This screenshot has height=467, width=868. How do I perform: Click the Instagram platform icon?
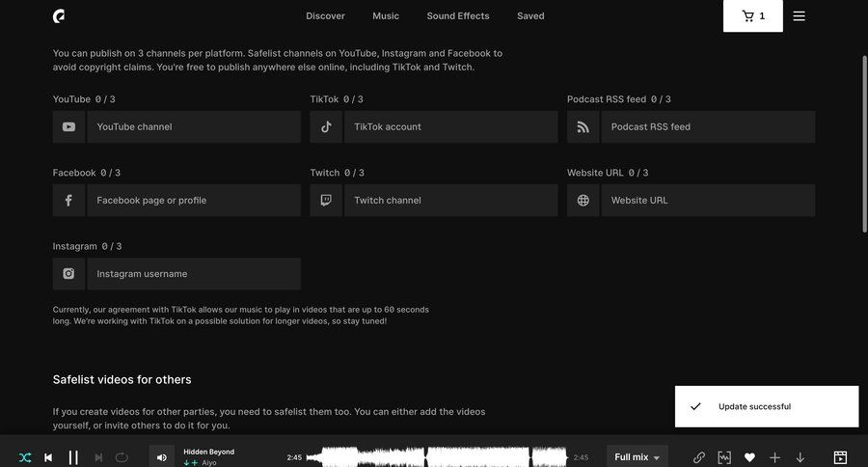click(68, 274)
